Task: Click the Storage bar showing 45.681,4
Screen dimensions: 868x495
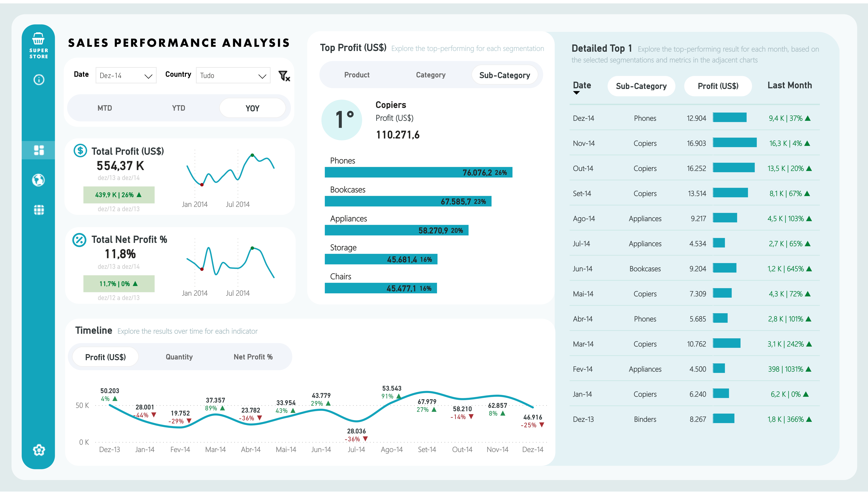Action: coord(381,259)
